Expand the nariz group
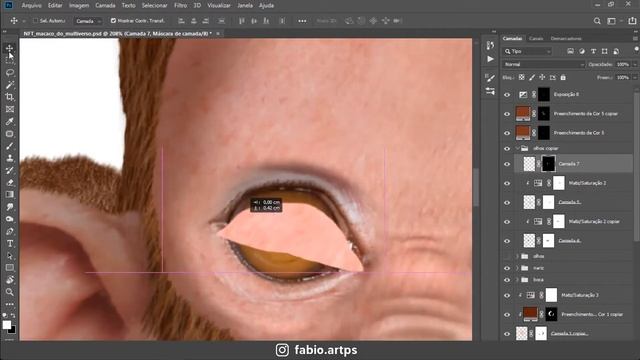Screen dimensions: 640x360 (518, 268)
